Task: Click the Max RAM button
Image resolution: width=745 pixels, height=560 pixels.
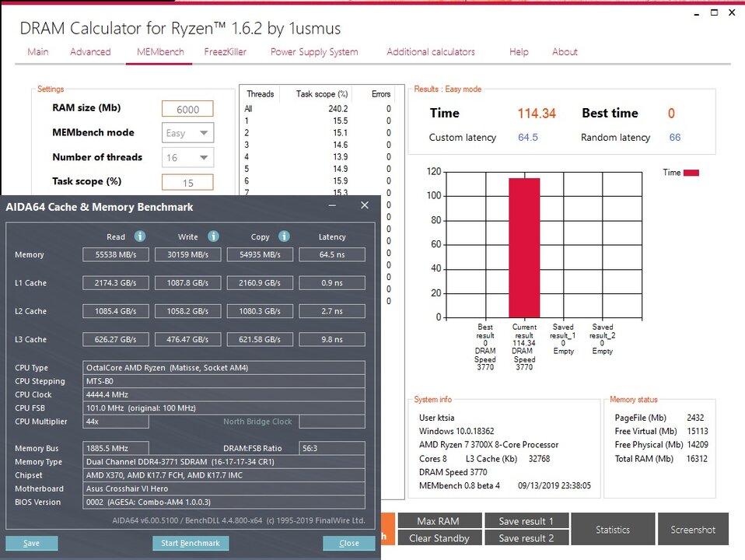Action: pos(439,520)
